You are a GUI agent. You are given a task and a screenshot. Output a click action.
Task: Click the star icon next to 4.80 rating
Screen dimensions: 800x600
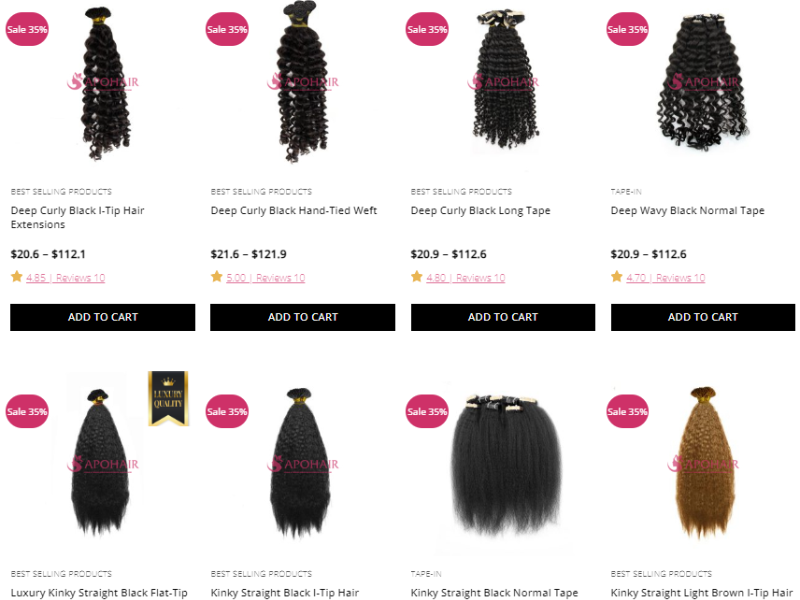click(417, 277)
